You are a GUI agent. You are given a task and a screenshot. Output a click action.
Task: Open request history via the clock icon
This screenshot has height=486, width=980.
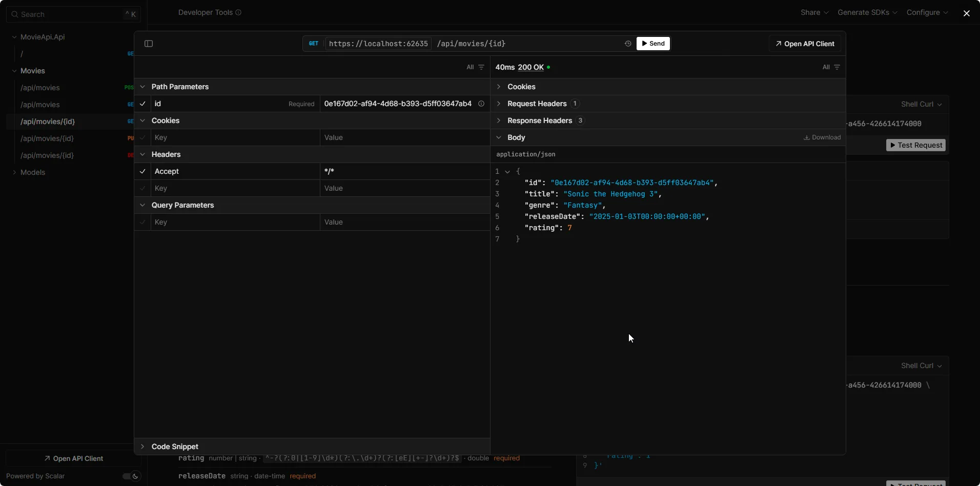pyautogui.click(x=627, y=44)
